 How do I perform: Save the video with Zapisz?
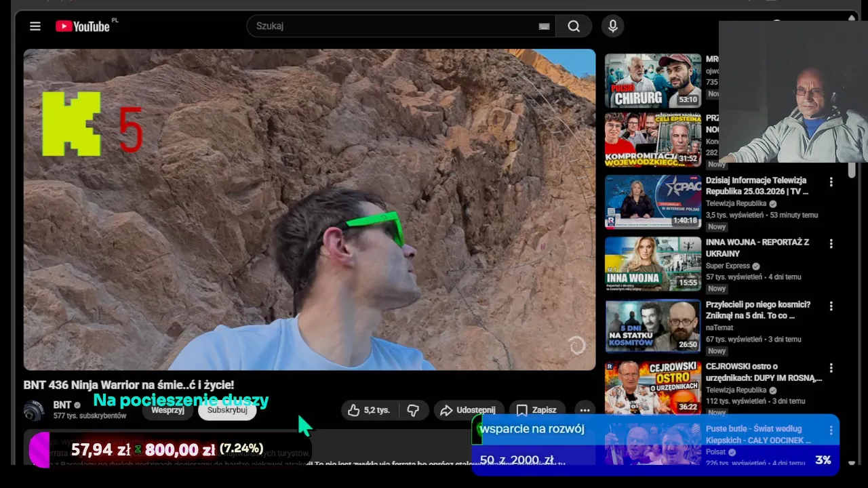tap(536, 410)
